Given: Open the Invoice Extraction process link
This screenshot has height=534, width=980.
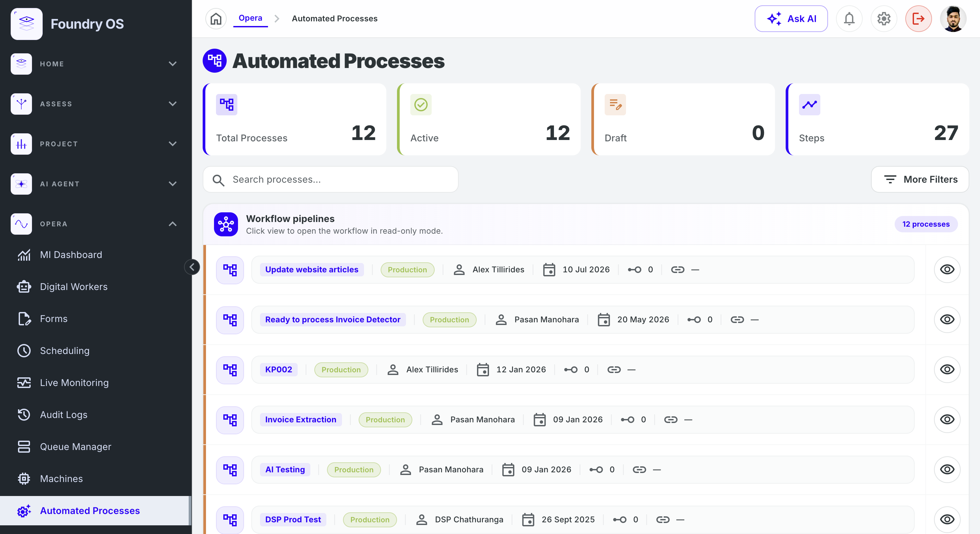Looking at the screenshot, I should tap(301, 420).
